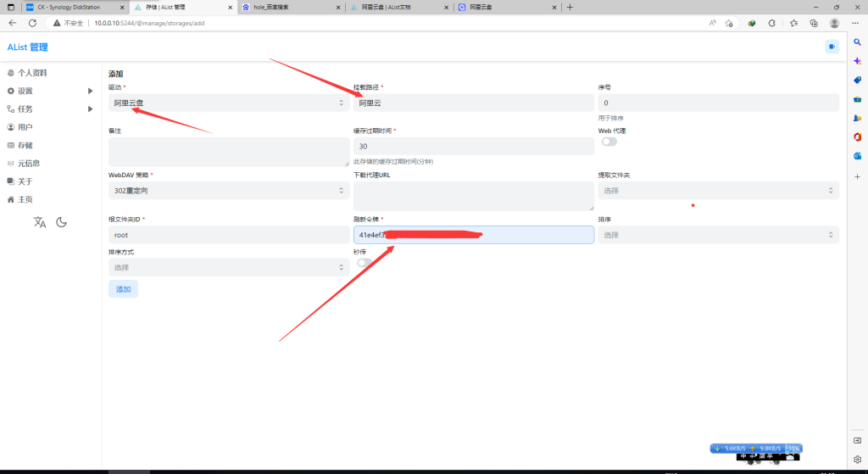
Task: Open the 排序 select dropdown
Action: 719,235
